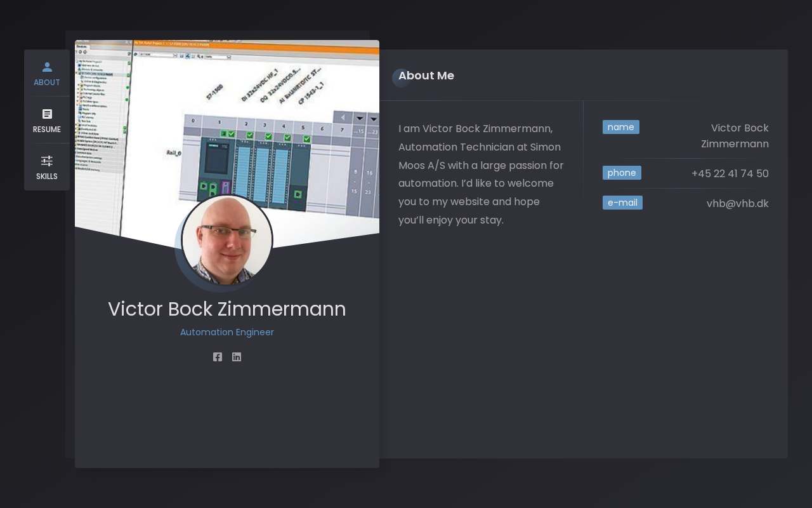Screen dimensions: 812x508
Task: Switch to the SKILLS menu label
Action: pos(47,177)
